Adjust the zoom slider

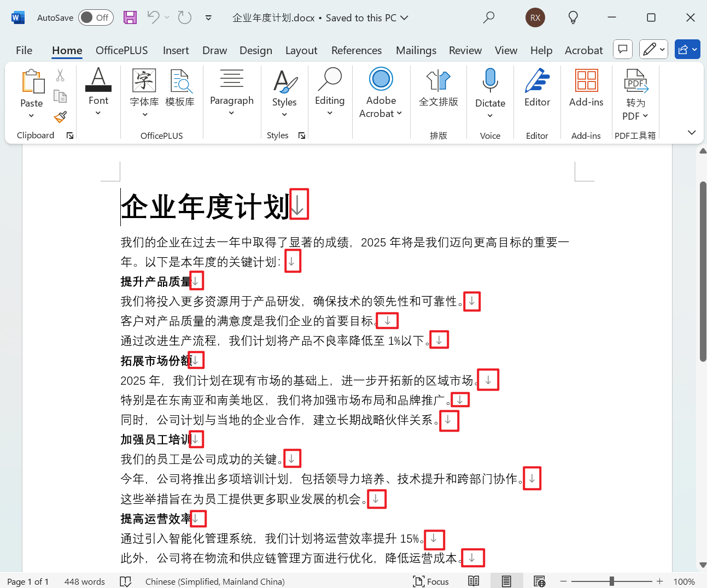tap(612, 581)
